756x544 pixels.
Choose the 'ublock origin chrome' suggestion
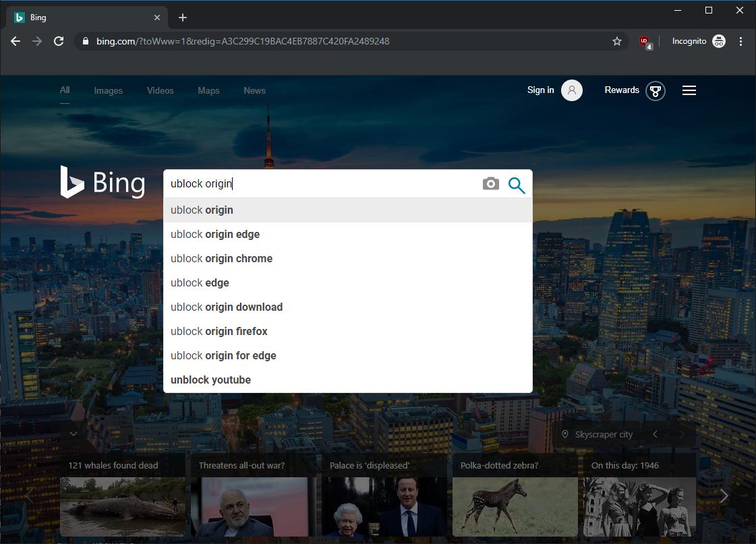click(x=347, y=259)
